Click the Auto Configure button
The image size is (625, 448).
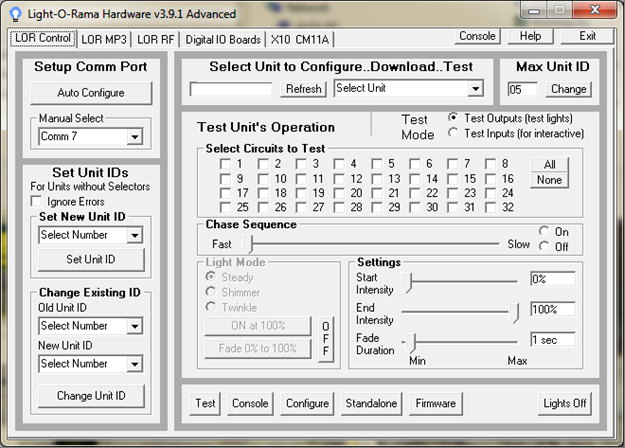pos(91,93)
